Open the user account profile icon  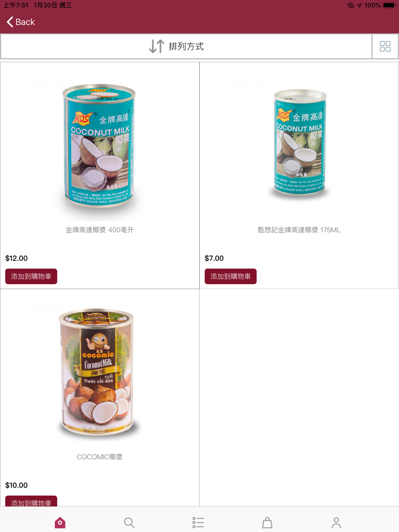coord(336,522)
